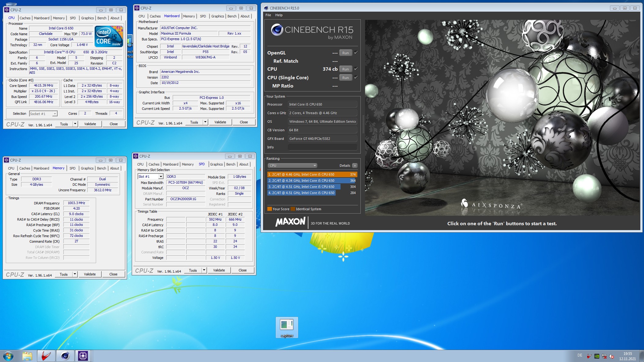This screenshot has height=362, width=644.
Task: Click the Model field Maximus III Formula
Action: pos(189,33)
